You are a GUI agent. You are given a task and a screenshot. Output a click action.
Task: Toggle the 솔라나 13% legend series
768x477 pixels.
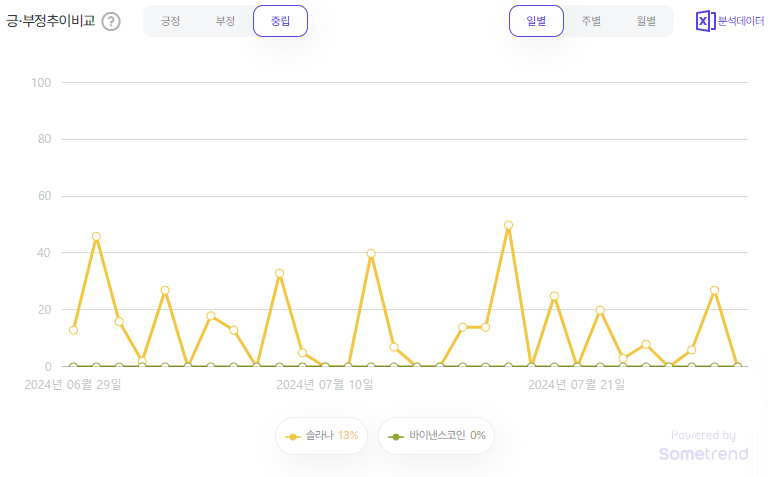[321, 435]
